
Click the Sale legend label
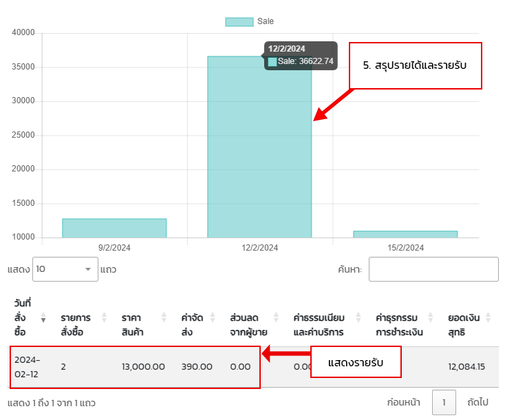tap(266, 22)
